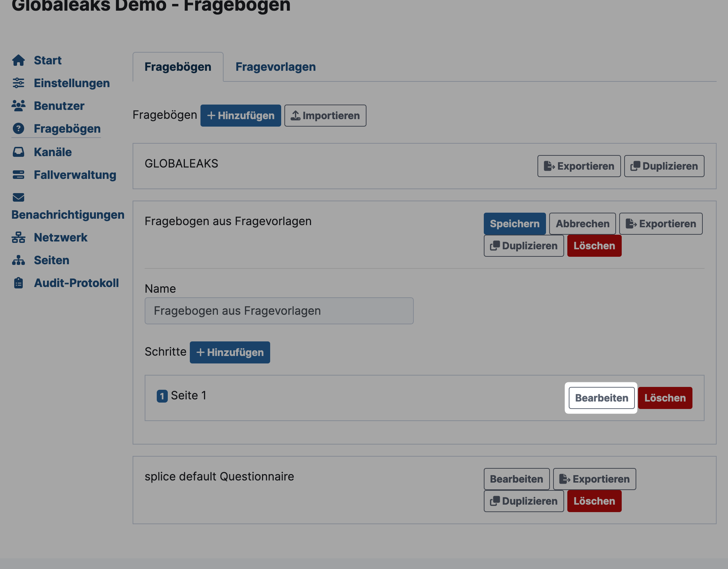The width and height of the screenshot is (728, 569).
Task: Open Fragebögen in the sidebar
Action: coord(67,129)
